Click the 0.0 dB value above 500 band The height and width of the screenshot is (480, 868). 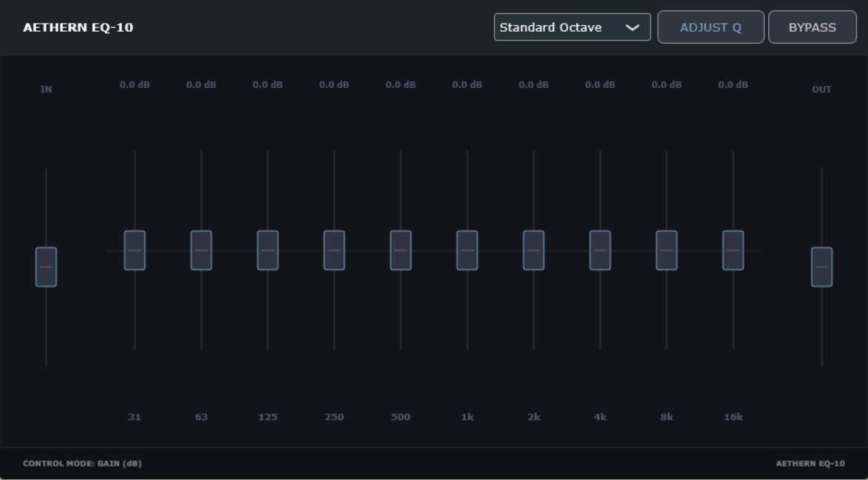coord(400,85)
